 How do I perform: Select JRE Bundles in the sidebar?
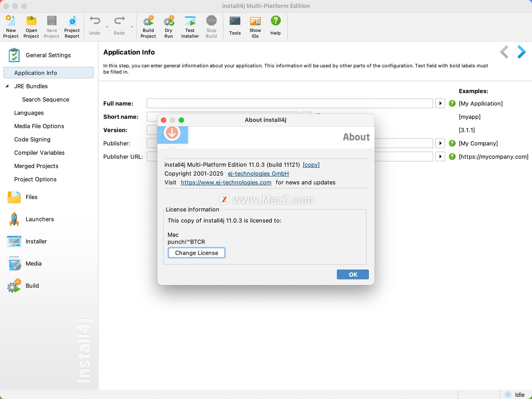coord(31,86)
